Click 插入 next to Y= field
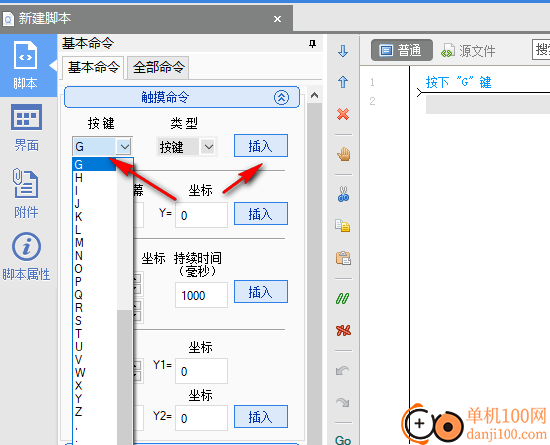The width and height of the screenshot is (550, 445). [261, 214]
